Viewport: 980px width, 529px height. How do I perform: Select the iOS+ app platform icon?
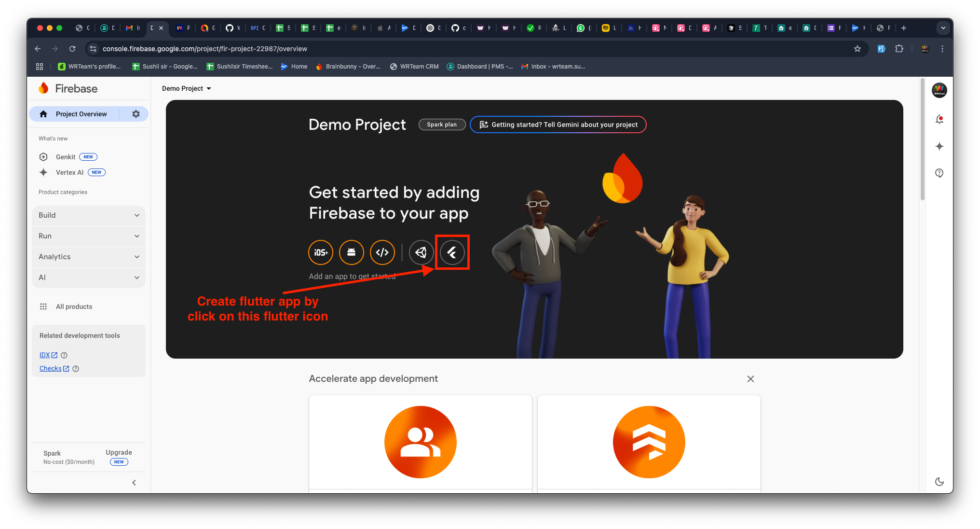(321, 252)
